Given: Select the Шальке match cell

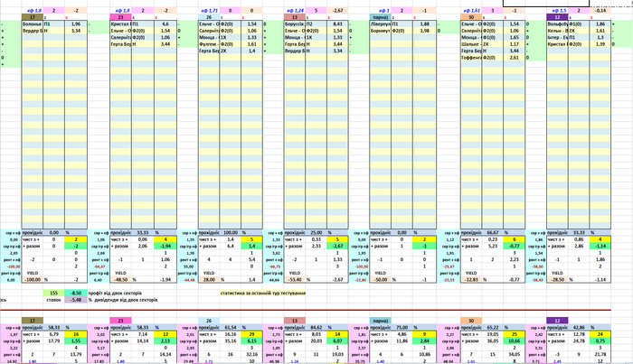Looking at the screenshot, I should pyautogui.click(x=471, y=44).
